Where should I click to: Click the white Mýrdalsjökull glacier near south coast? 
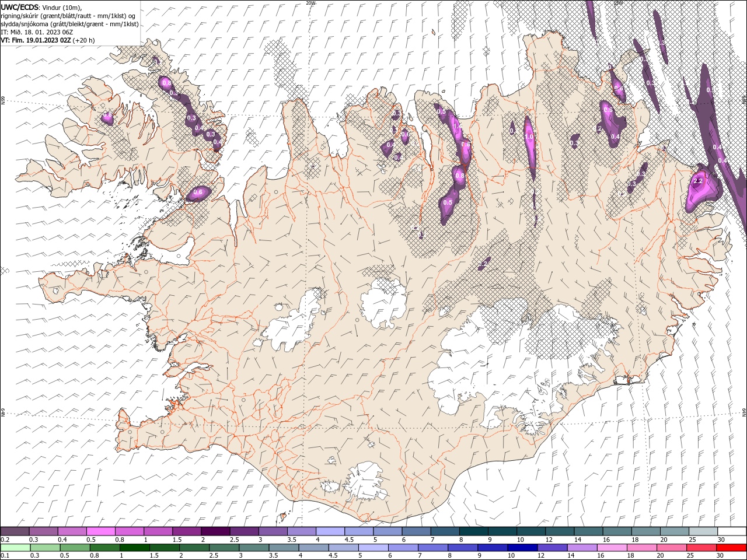[365, 481]
